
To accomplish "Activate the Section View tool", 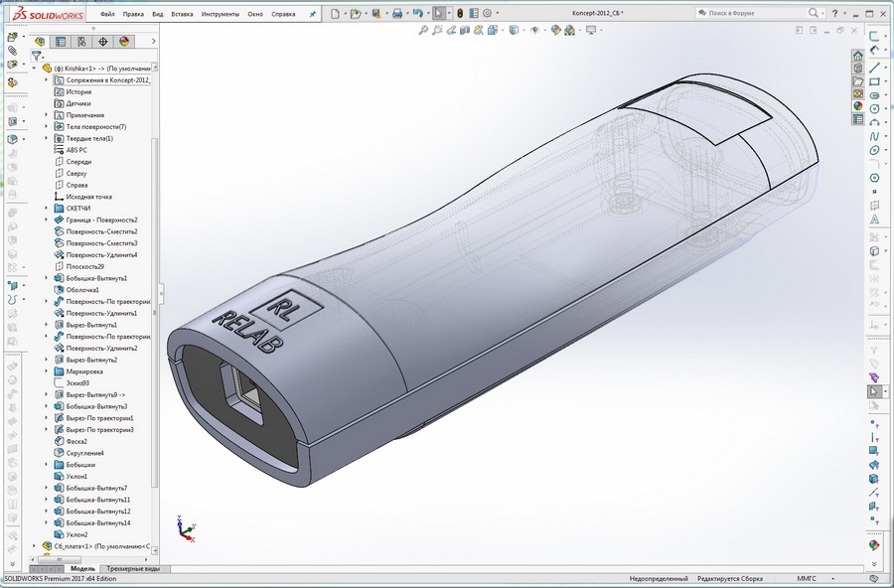I will 463,31.
